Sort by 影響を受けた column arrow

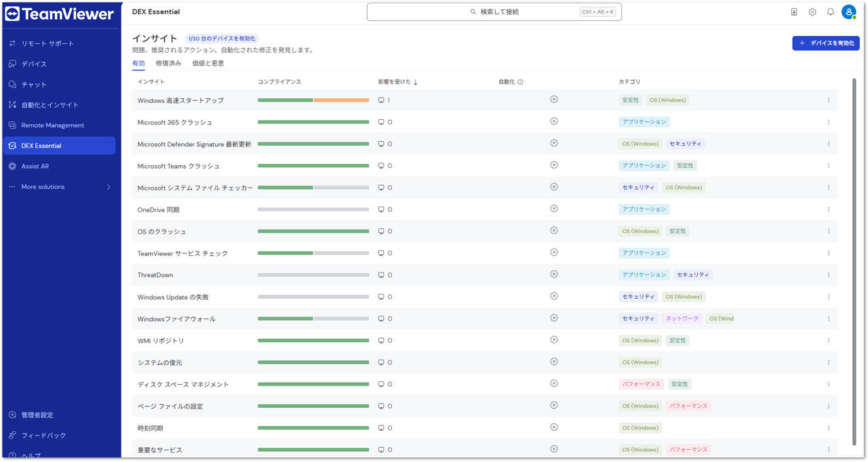416,82
